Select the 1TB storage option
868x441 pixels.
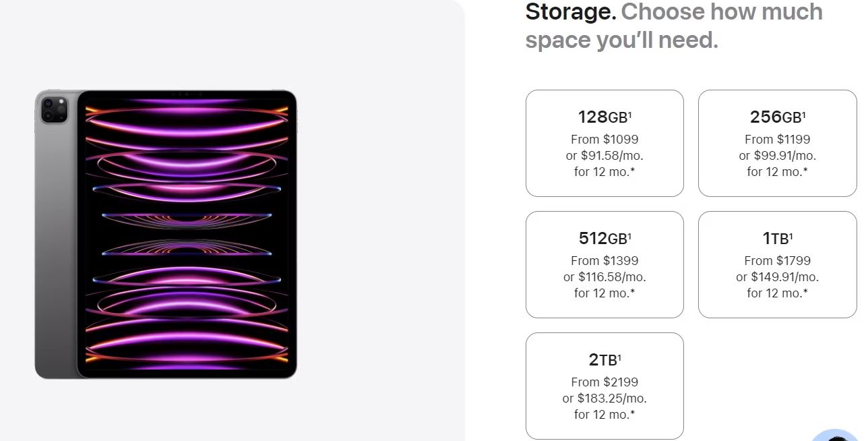pyautogui.click(x=777, y=264)
